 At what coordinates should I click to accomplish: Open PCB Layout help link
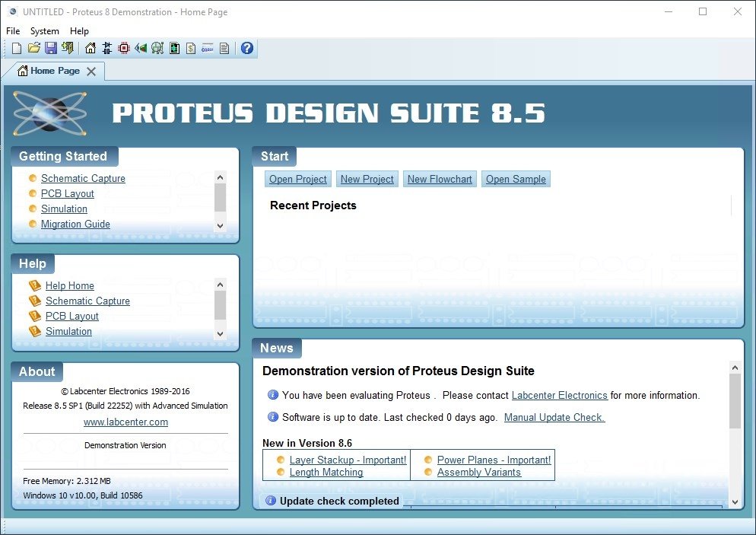(x=71, y=316)
